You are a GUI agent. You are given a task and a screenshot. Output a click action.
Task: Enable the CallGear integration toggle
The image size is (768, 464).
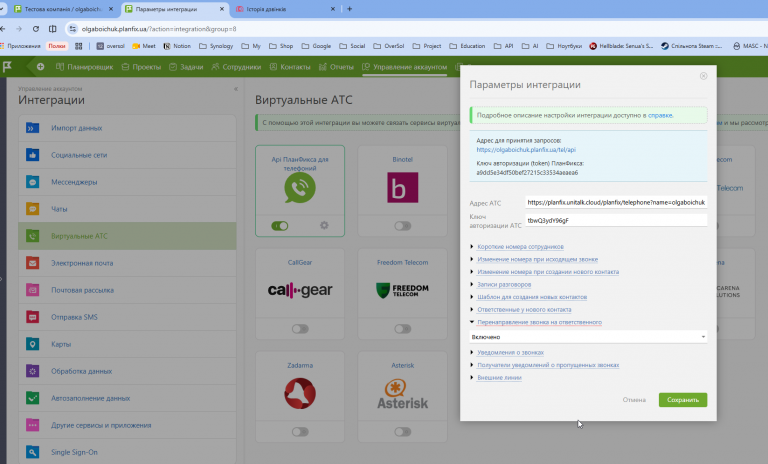[300, 329]
